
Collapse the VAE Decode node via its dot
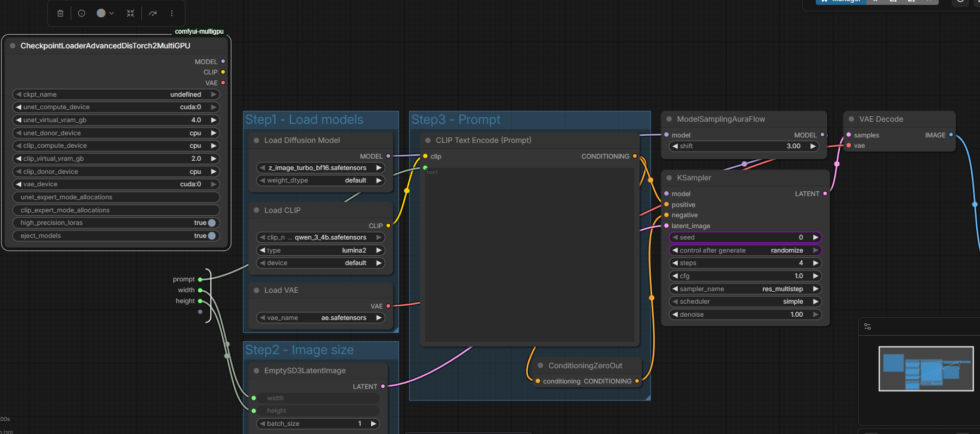click(x=852, y=119)
